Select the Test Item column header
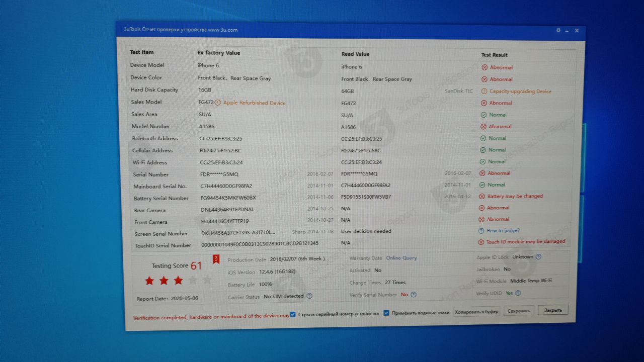The height and width of the screenshot is (362, 644). pyautogui.click(x=141, y=52)
